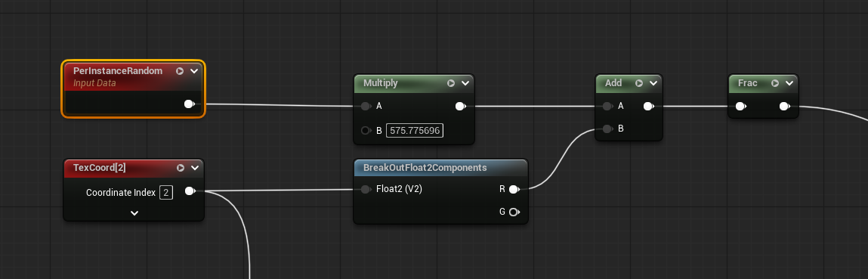This screenshot has width=868, height=279.
Task: Click the Input Data subtitle text
Action: (x=94, y=83)
